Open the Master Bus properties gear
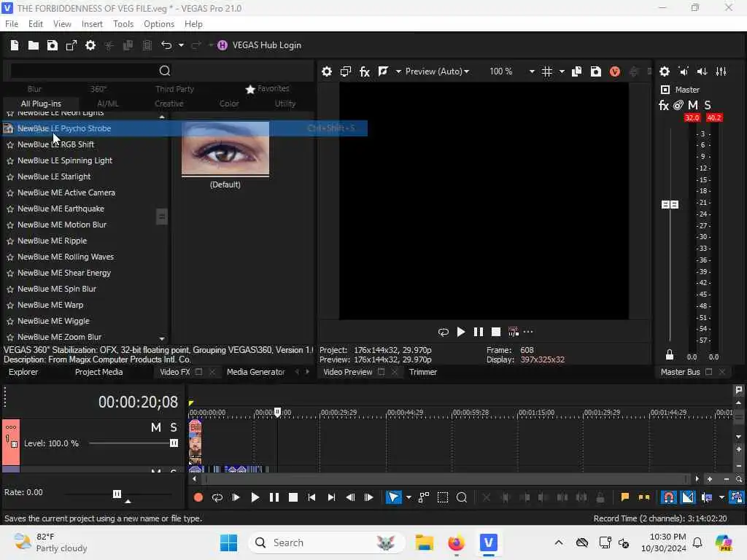The image size is (747, 560). (x=665, y=71)
